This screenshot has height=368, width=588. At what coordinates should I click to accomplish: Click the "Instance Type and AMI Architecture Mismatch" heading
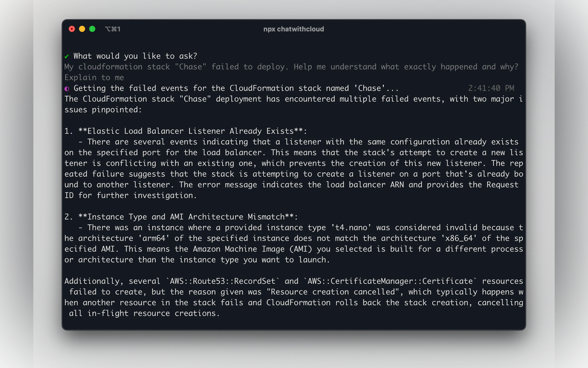(x=188, y=217)
